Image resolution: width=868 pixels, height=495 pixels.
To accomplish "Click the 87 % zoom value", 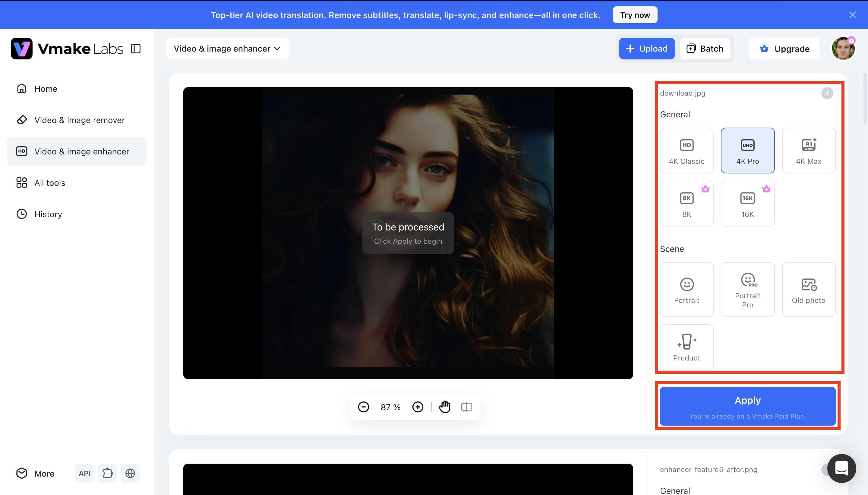I will click(x=391, y=407).
